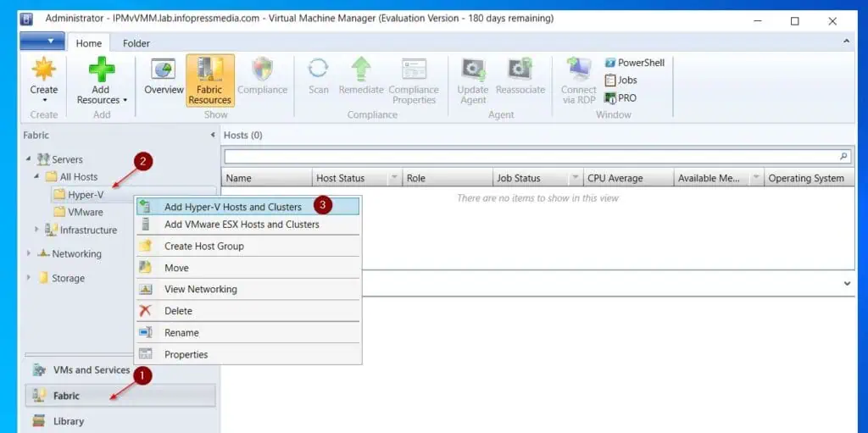Click the Update Agent icon
The width and height of the screenshot is (868, 433).
tap(473, 69)
